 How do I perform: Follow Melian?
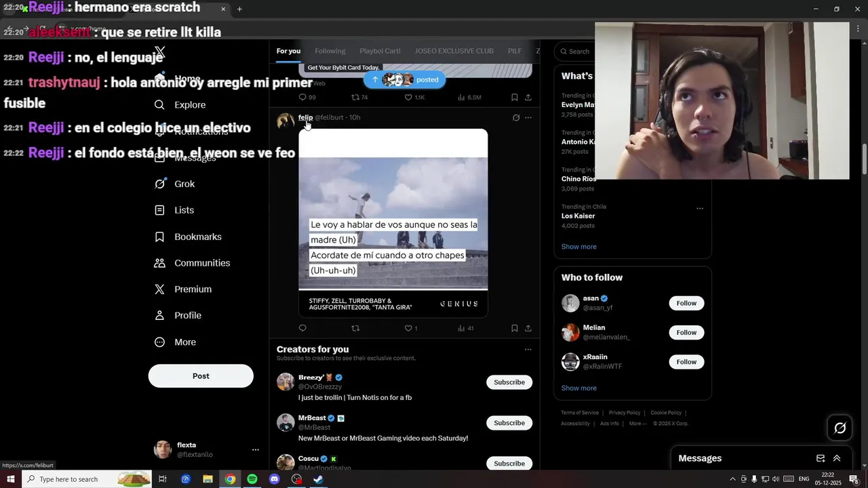[x=686, y=333]
